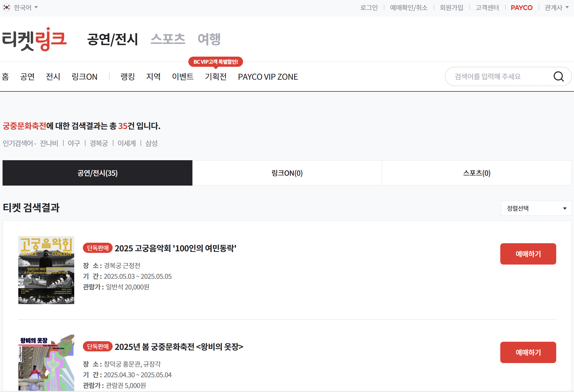This screenshot has width=574, height=392.
Task: Click popular search term 경복궁
Action: click(99, 143)
